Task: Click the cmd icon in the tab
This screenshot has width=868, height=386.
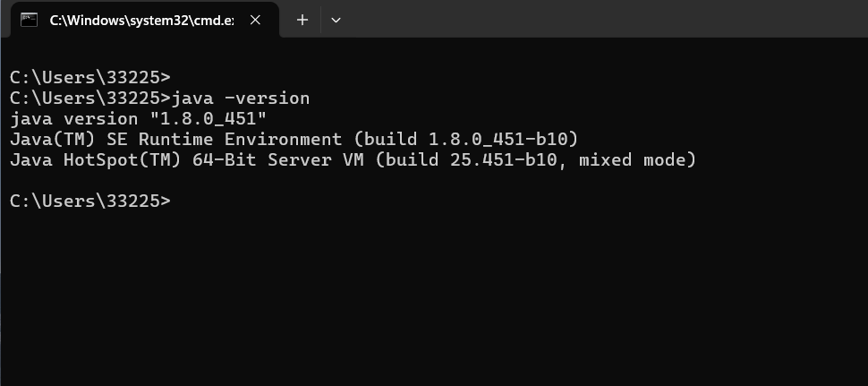Action: click(x=30, y=20)
